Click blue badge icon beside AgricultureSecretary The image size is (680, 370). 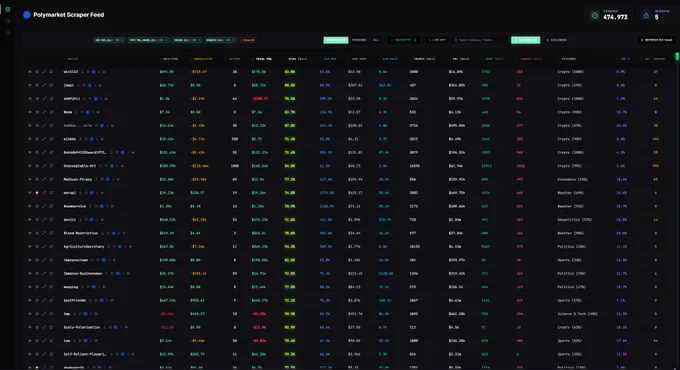(x=120, y=246)
